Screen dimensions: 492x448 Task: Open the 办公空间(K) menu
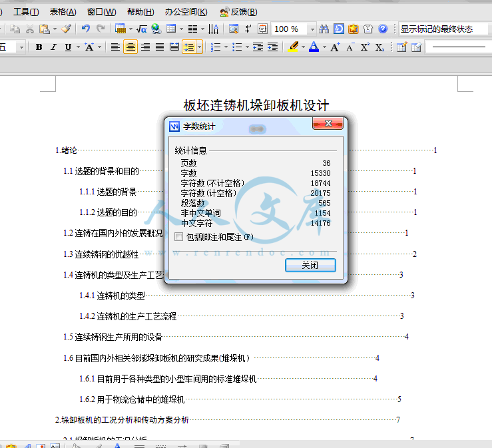point(186,12)
